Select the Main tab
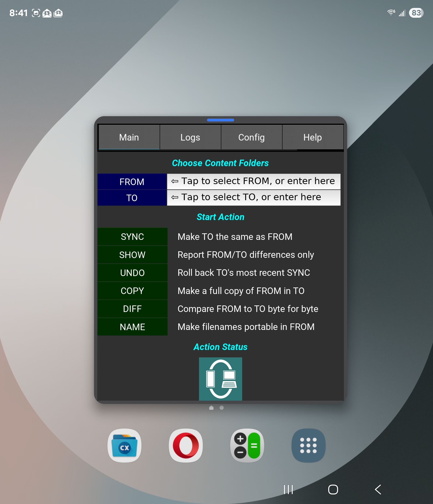Image resolution: width=433 pixels, height=504 pixels. [129, 137]
